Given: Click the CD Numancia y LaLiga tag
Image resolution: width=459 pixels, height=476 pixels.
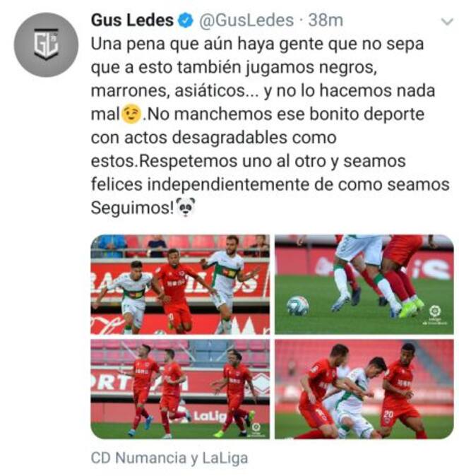Looking at the screenshot, I should click(x=169, y=458).
